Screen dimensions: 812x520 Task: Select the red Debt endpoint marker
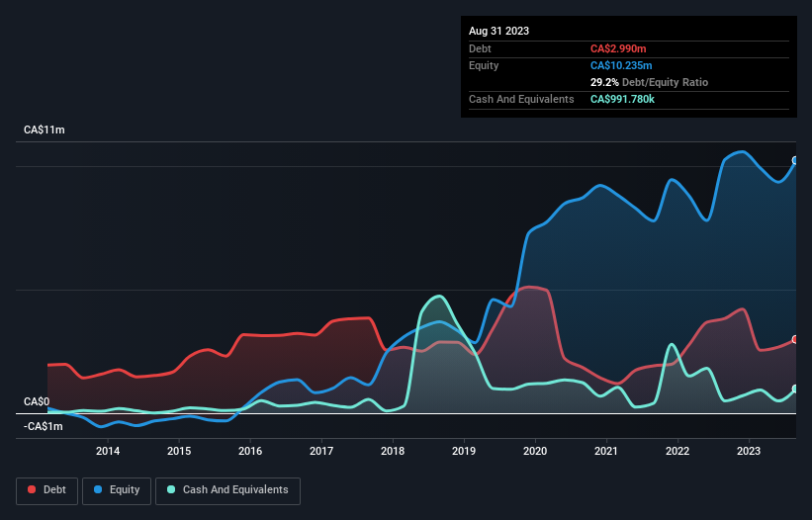795,339
